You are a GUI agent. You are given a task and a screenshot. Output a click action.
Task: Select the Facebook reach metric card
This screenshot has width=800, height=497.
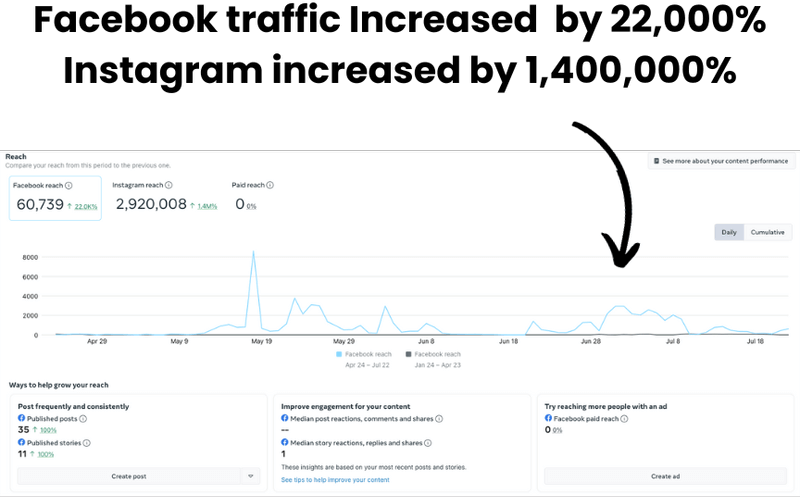point(54,198)
